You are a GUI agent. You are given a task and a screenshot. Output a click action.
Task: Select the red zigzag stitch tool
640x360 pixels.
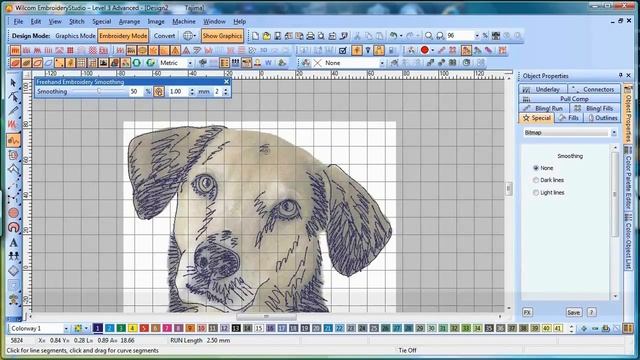click(x=13, y=125)
